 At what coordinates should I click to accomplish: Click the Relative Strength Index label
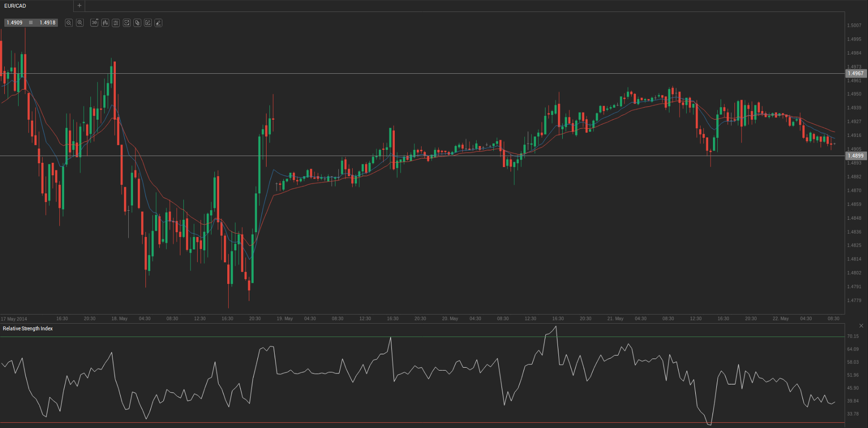click(x=28, y=328)
